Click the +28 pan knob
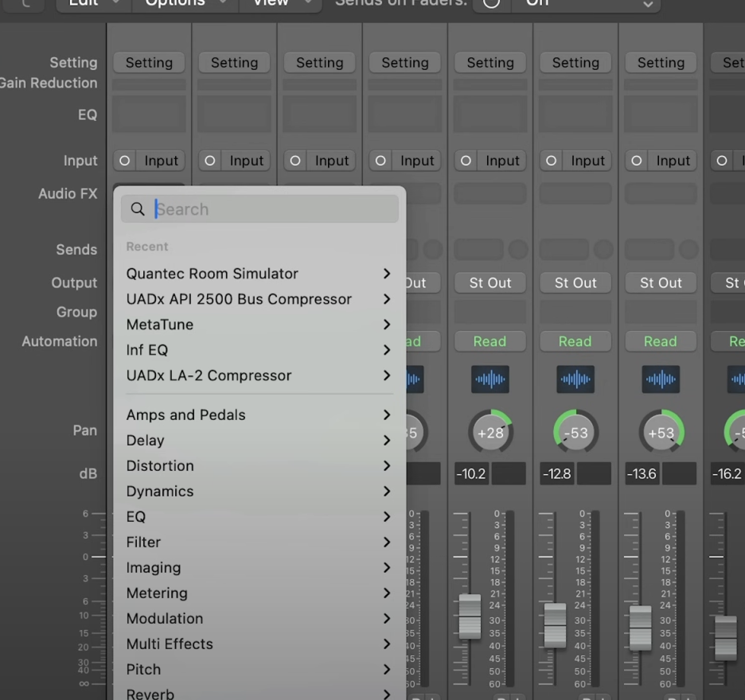 [490, 432]
